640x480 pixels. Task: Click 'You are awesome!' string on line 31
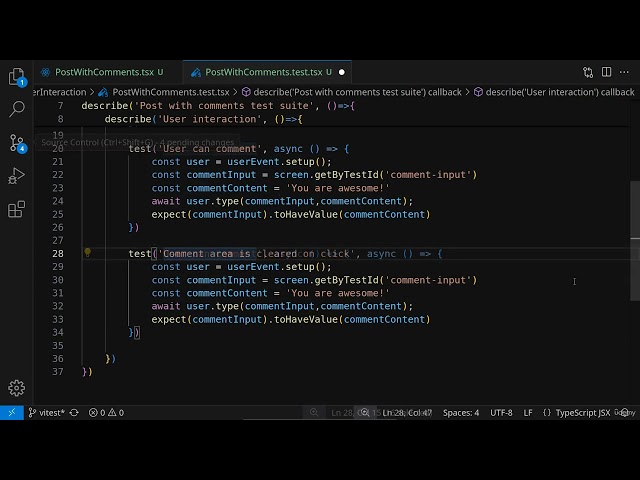338,293
